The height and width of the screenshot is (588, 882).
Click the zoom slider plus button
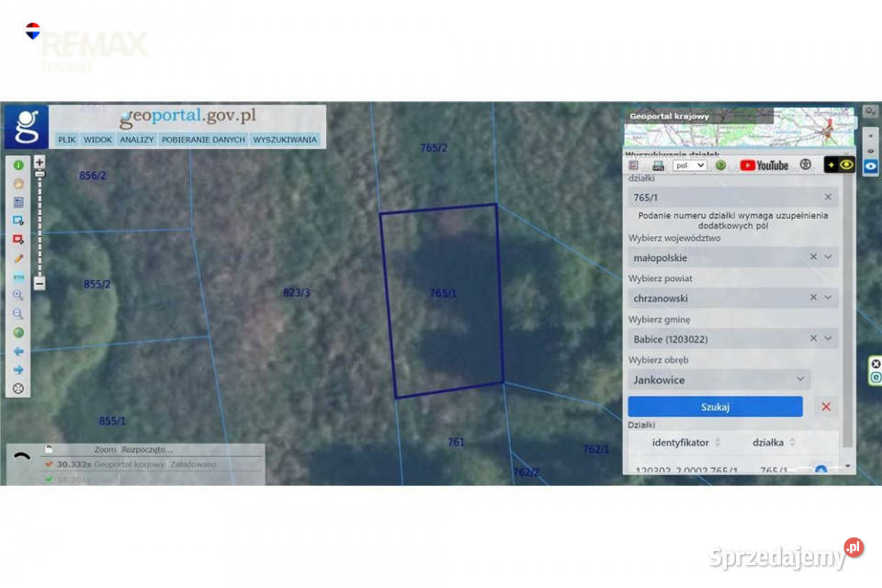(x=40, y=162)
